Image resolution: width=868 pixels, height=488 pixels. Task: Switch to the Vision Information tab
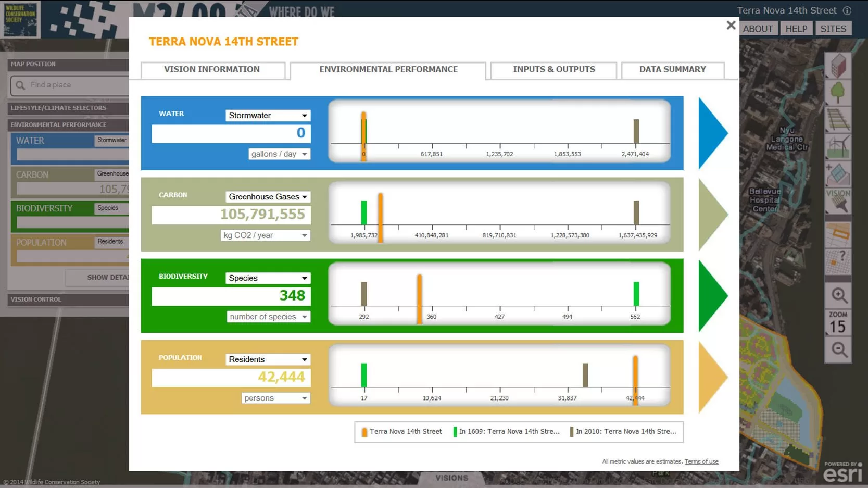pos(212,70)
